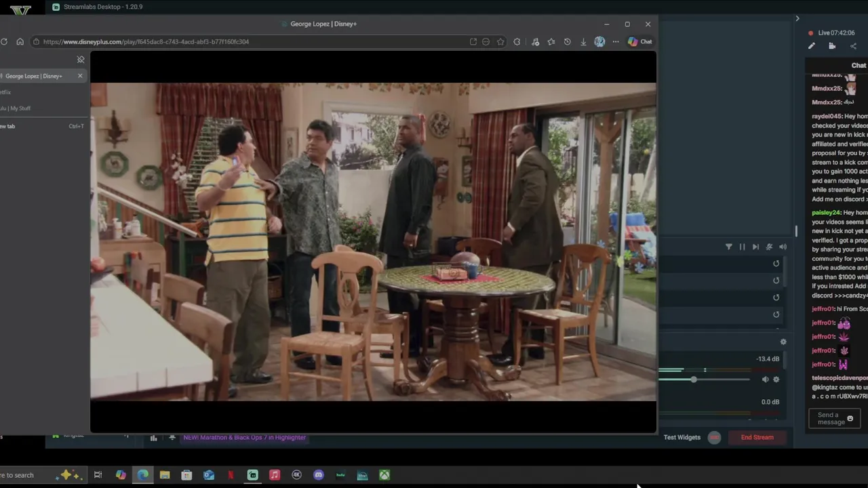Open browser favorites list icon
The height and width of the screenshot is (488, 868).
point(551,41)
